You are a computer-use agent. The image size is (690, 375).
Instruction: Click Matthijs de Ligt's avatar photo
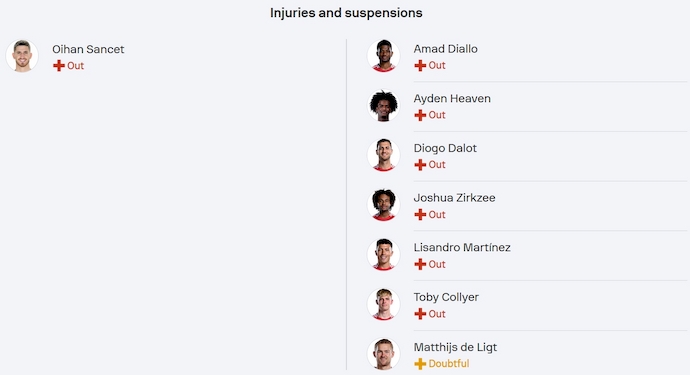(383, 354)
